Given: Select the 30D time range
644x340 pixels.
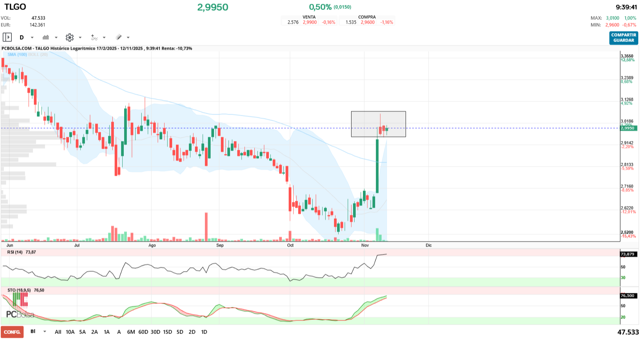Looking at the screenshot, I should pos(155,332).
